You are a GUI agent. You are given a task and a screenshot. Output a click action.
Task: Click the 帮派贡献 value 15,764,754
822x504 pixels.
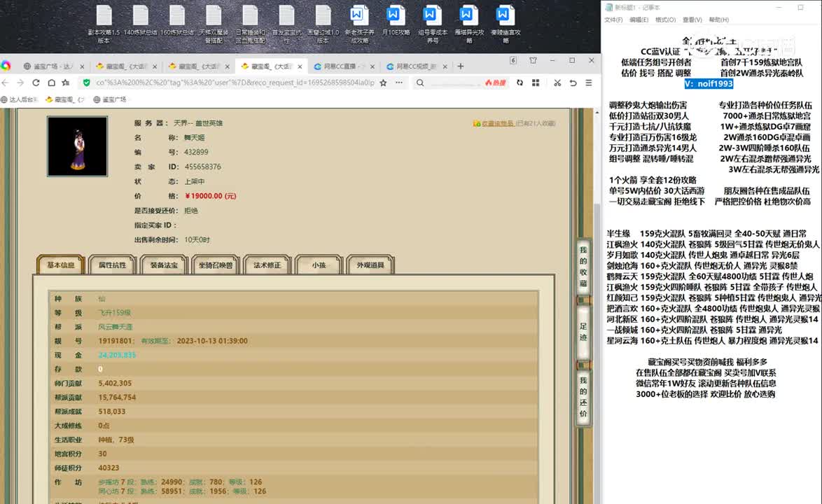click(x=117, y=398)
